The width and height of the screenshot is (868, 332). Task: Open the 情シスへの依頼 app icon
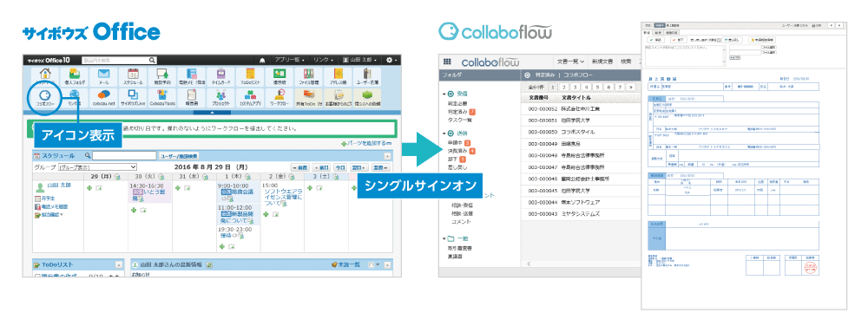tap(367, 98)
